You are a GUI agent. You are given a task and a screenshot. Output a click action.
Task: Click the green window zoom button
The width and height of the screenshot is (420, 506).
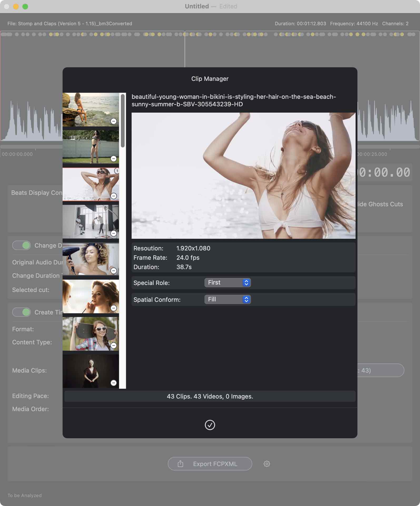pyautogui.click(x=25, y=7)
